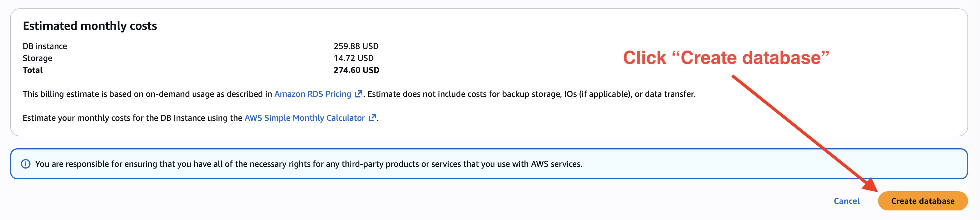
Task: Select the DB instance cost row
Action: pos(45,46)
